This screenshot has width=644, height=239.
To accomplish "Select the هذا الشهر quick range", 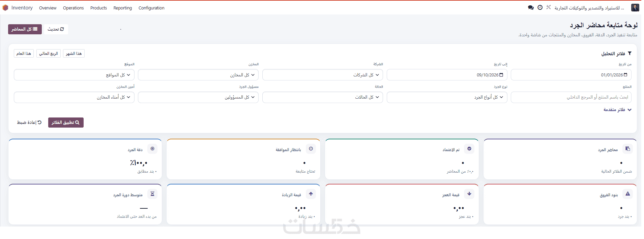I will [74, 54].
